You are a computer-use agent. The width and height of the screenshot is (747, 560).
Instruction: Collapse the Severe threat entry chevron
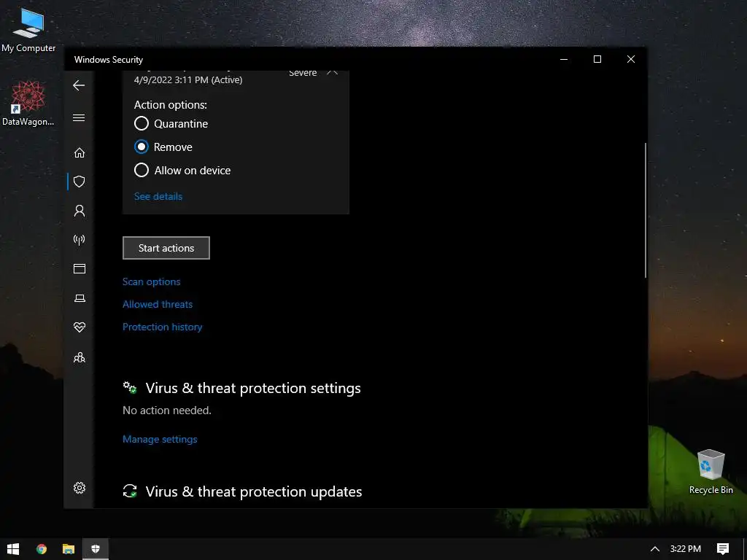pyautogui.click(x=332, y=73)
